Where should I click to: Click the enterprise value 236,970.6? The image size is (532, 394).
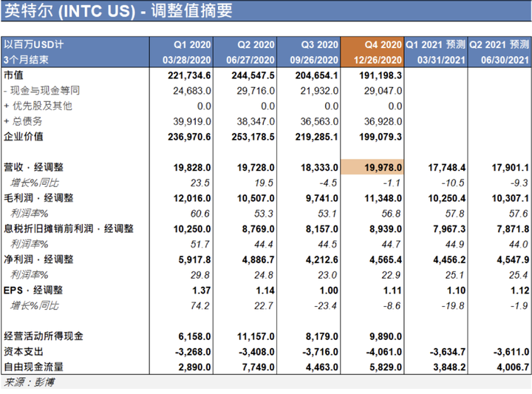pyautogui.click(x=189, y=137)
